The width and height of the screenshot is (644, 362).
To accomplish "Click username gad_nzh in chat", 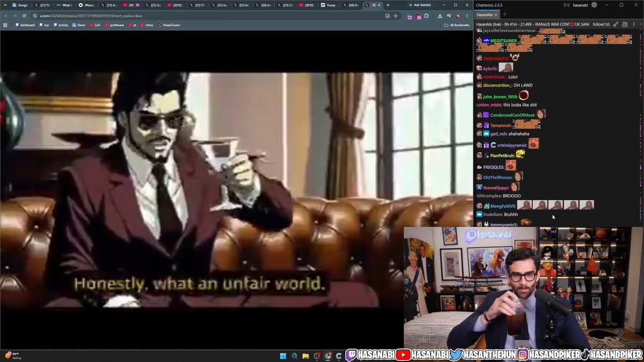I will [499, 134].
